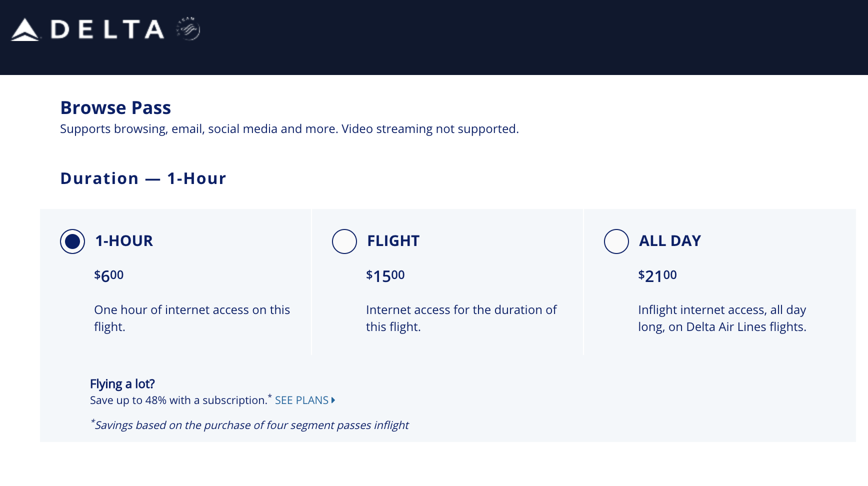Select the 1-HOUR radio button

(72, 241)
